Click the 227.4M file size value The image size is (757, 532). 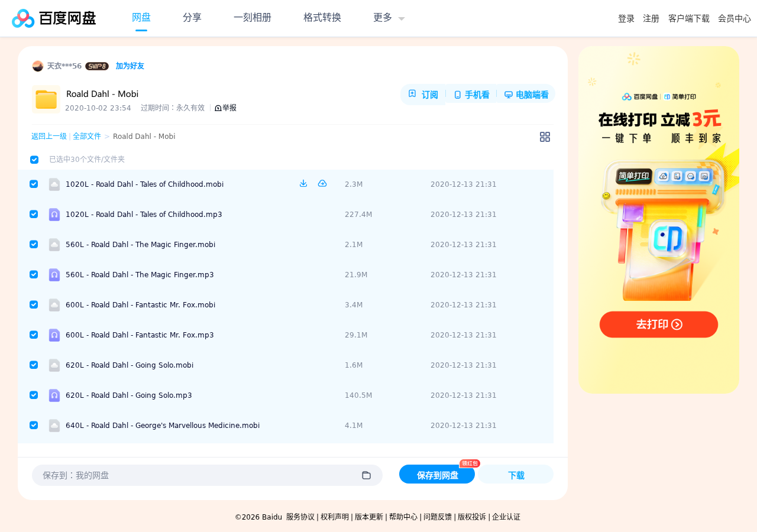[x=358, y=215]
